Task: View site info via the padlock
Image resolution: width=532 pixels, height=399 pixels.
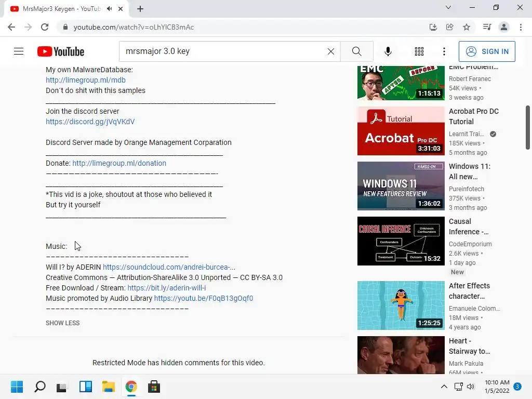Action: pyautogui.click(x=65, y=27)
